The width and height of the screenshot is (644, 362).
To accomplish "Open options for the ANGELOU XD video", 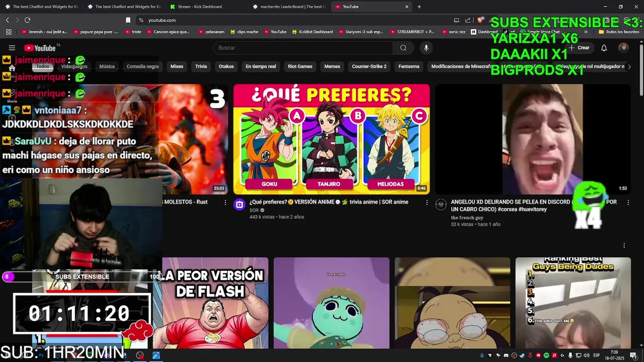I will point(628,202).
